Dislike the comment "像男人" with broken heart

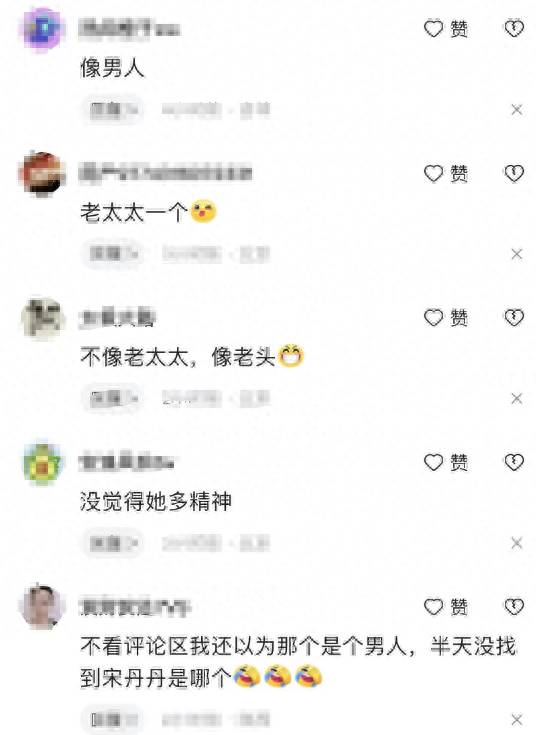pyautogui.click(x=514, y=29)
